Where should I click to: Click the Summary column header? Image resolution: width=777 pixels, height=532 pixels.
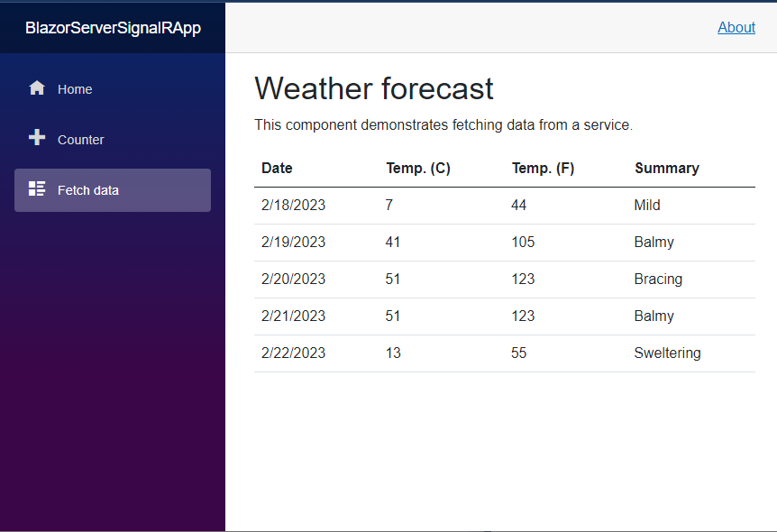pyautogui.click(x=666, y=168)
